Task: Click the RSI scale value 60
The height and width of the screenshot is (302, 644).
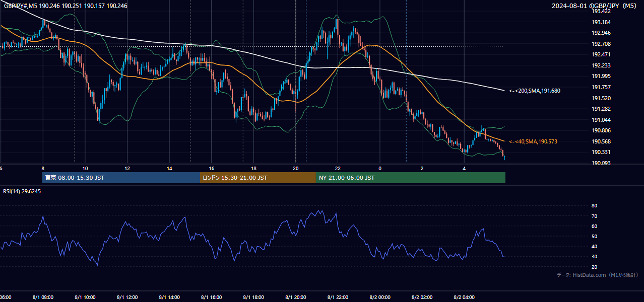Action: (594, 226)
